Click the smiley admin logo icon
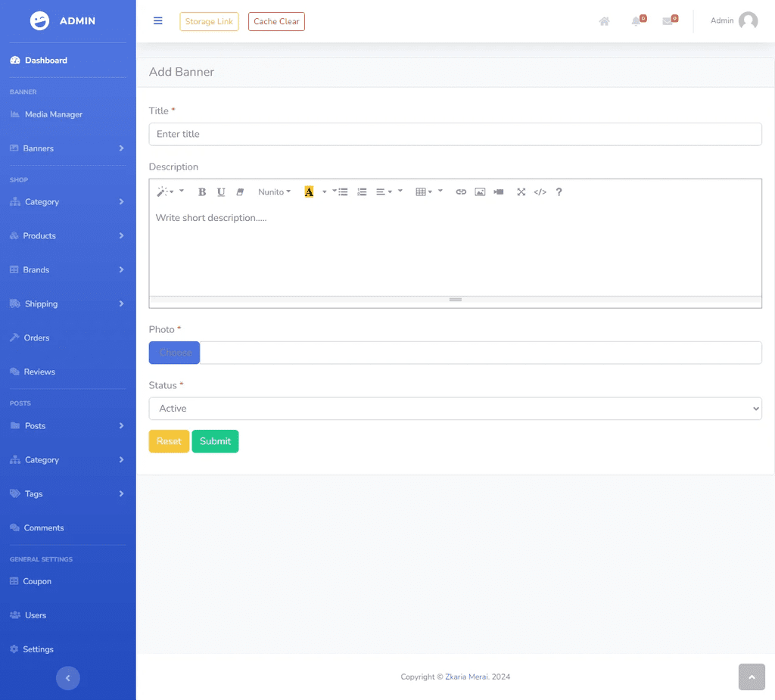The image size is (775, 700). tap(39, 20)
